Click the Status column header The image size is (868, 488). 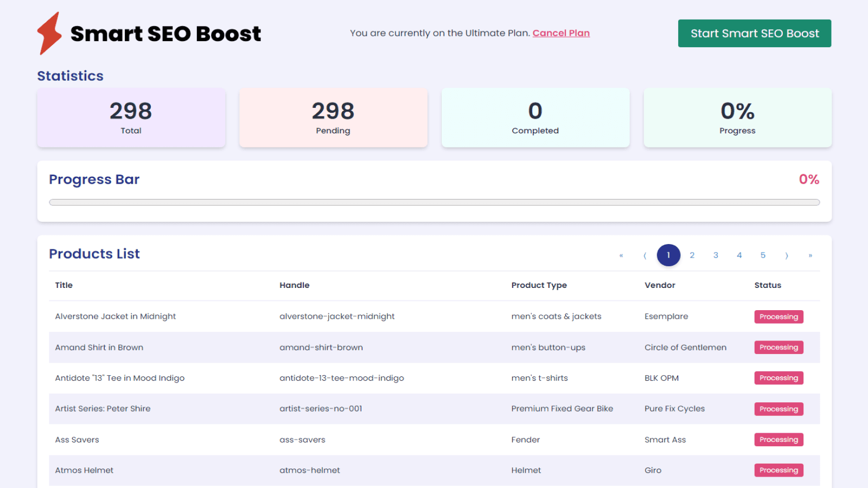768,285
